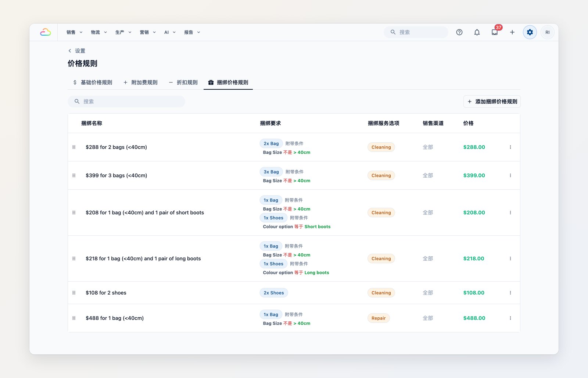Grab drag handle of $399 for 3 bags row
The image size is (588, 378).
tap(74, 175)
